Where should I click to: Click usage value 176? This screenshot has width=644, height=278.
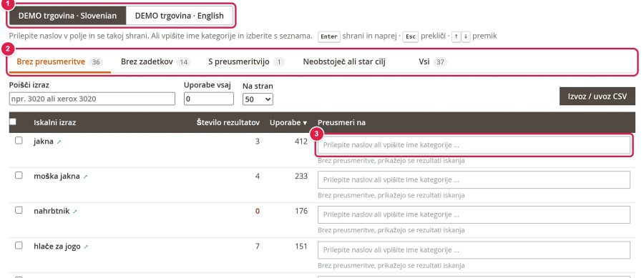[x=301, y=211]
